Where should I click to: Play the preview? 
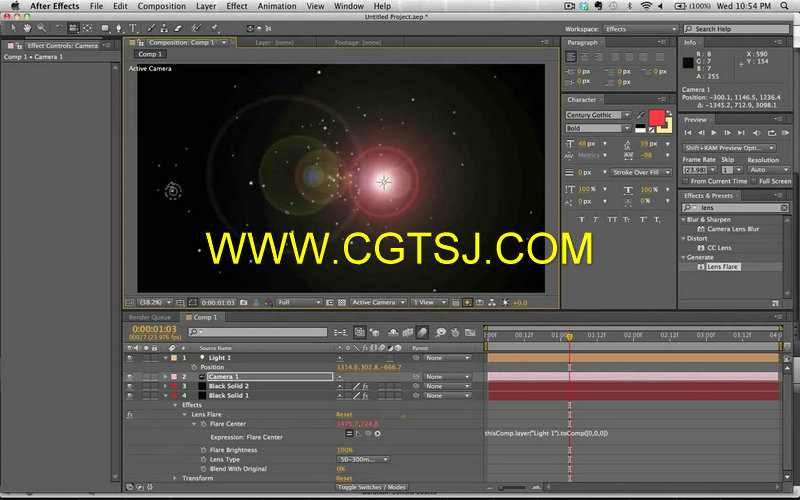click(x=714, y=133)
